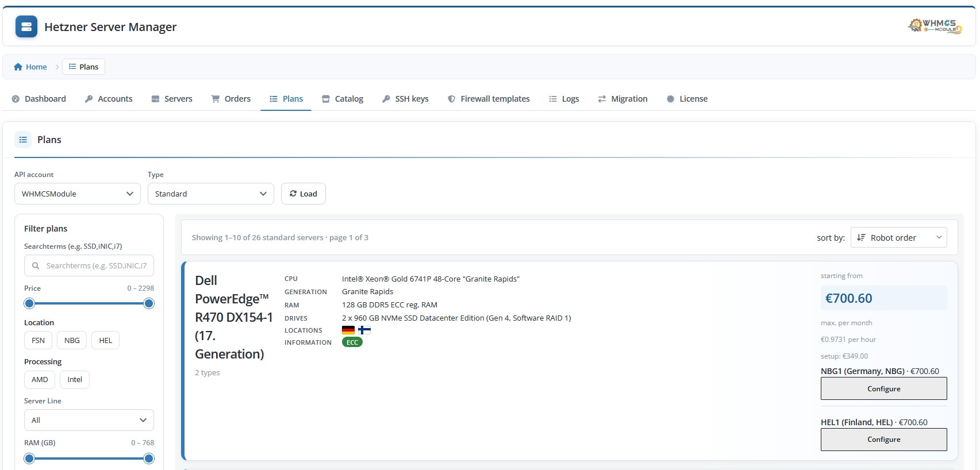
Task: Click the Plans breadcrumb button
Action: pyautogui.click(x=83, y=67)
